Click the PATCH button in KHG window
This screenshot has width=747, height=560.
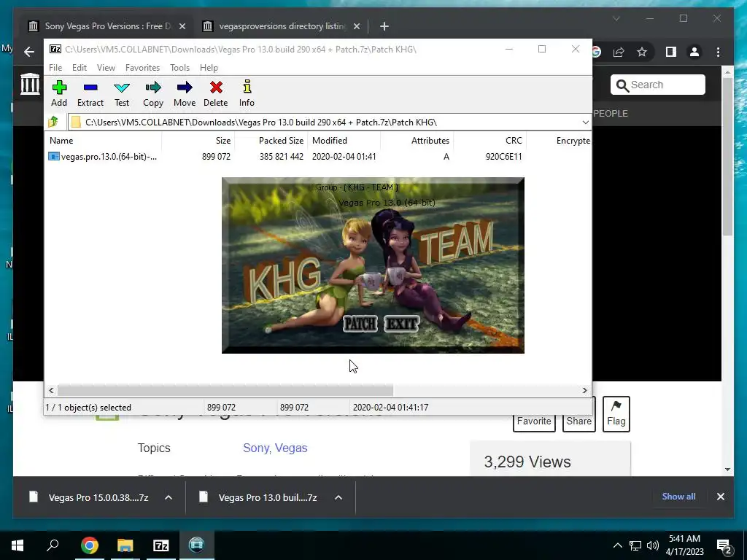click(360, 324)
